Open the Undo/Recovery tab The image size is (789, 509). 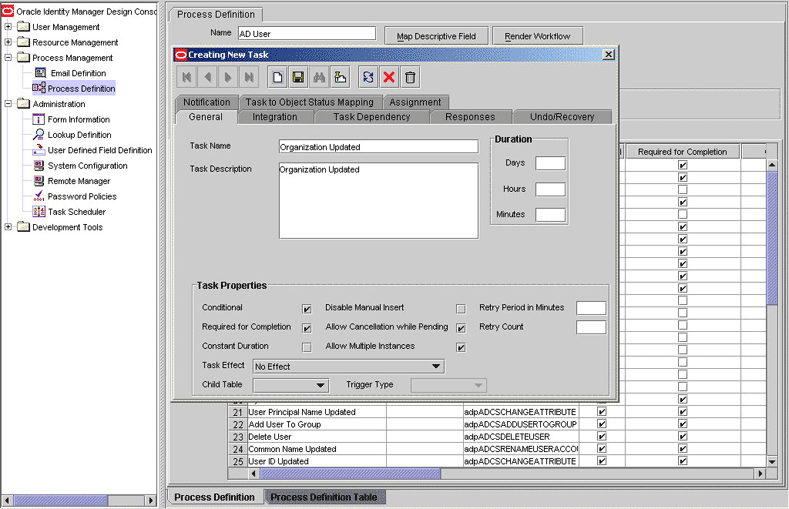(562, 117)
